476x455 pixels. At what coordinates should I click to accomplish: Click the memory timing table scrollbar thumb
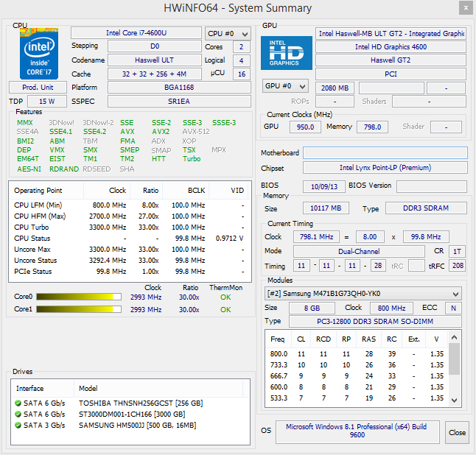(454, 359)
